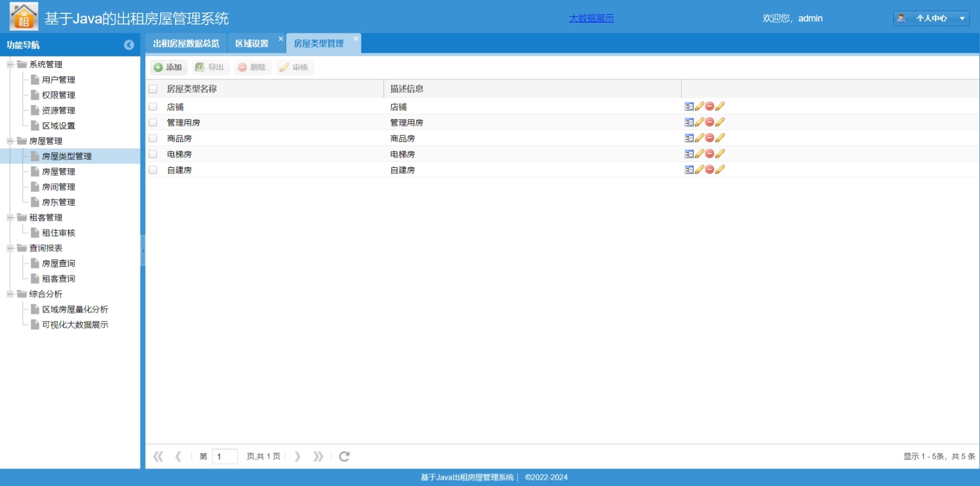980x486 pixels.
Task: Open 房屋查询 in the navigation tree
Action: (58, 263)
